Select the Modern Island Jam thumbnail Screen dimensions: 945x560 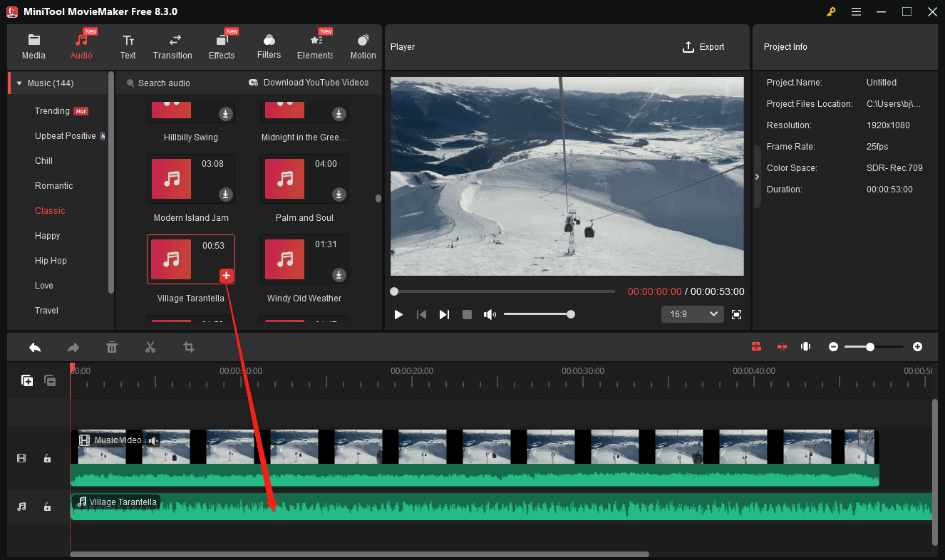[x=171, y=179]
